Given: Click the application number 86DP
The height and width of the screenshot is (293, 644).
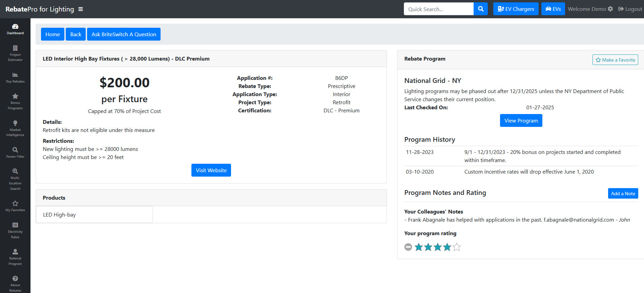Looking at the screenshot, I should tap(341, 78).
